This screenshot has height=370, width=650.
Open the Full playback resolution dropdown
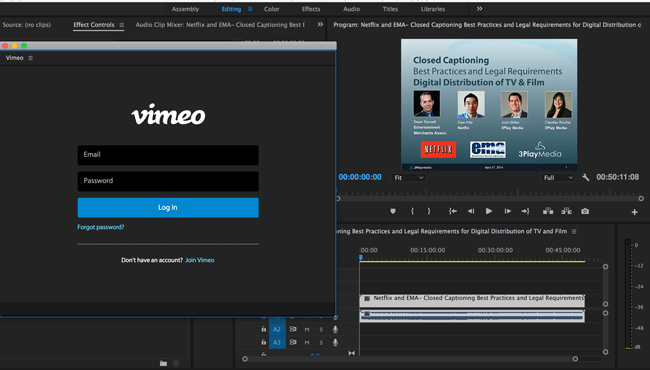click(x=558, y=178)
